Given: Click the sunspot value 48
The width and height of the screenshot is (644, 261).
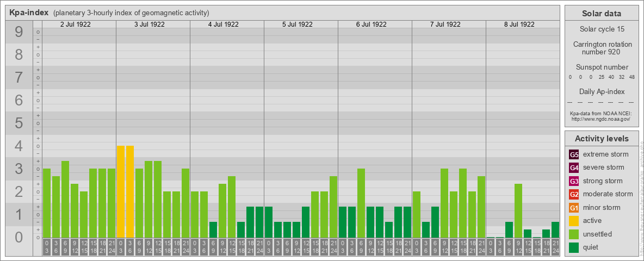Looking at the screenshot, I should [631, 77].
